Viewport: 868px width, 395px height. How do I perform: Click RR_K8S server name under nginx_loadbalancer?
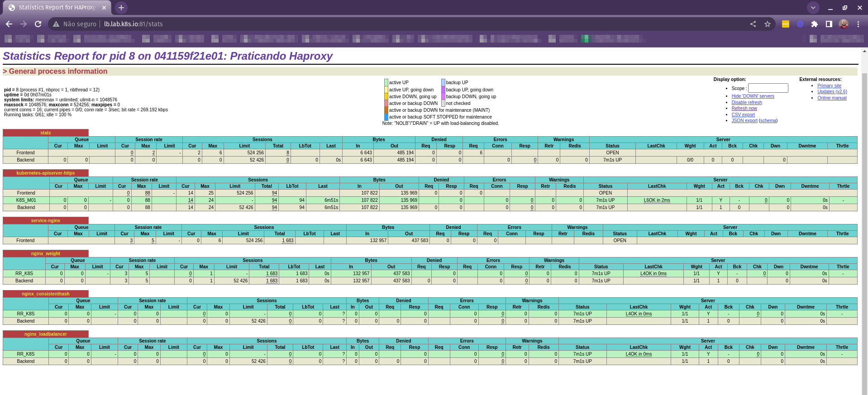tap(26, 354)
